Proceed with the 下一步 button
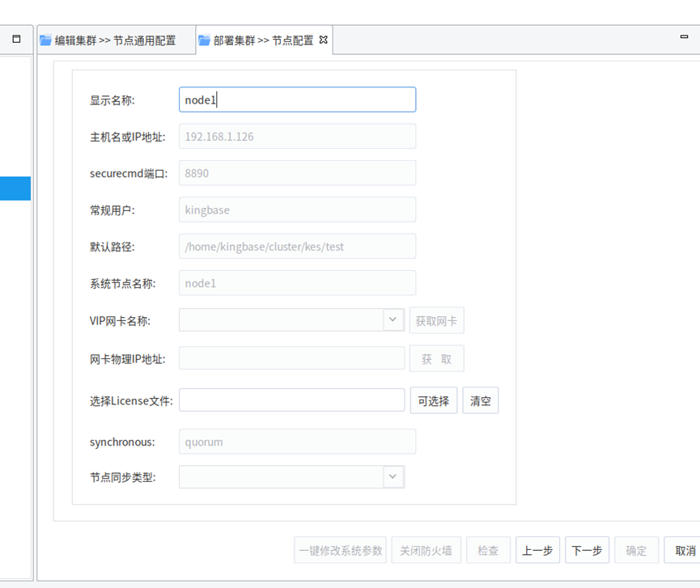The width and height of the screenshot is (700, 588). tap(587, 550)
